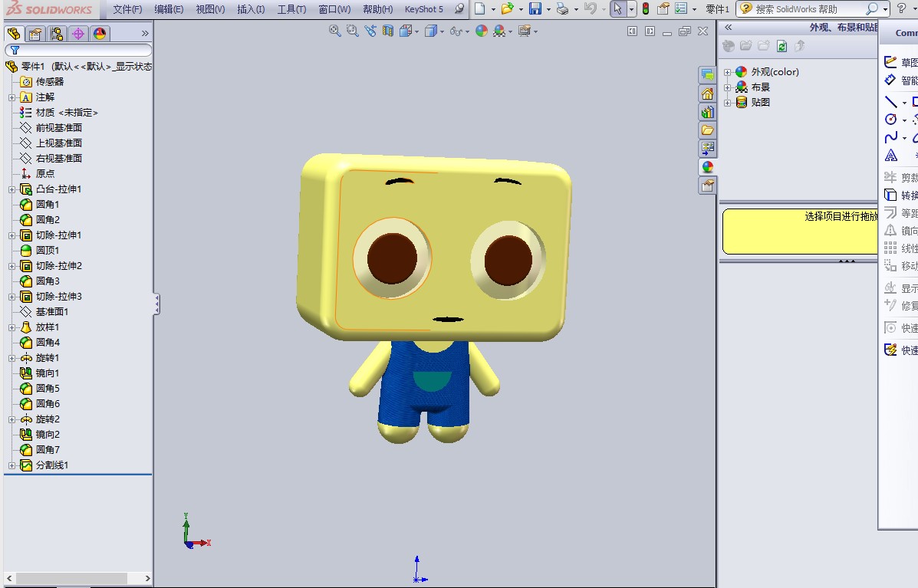This screenshot has height=588, width=918.
Task: Click the File Properties icon in top toolbar
Action: click(663, 8)
